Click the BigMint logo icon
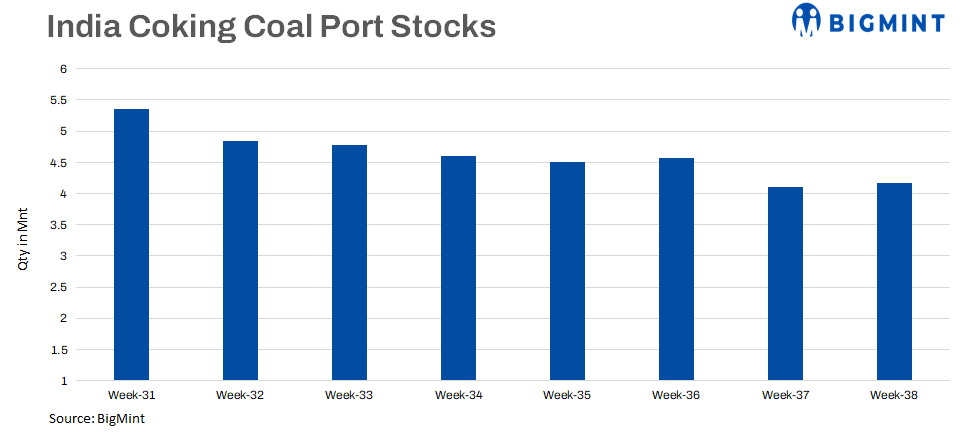 pyautogui.click(x=806, y=19)
